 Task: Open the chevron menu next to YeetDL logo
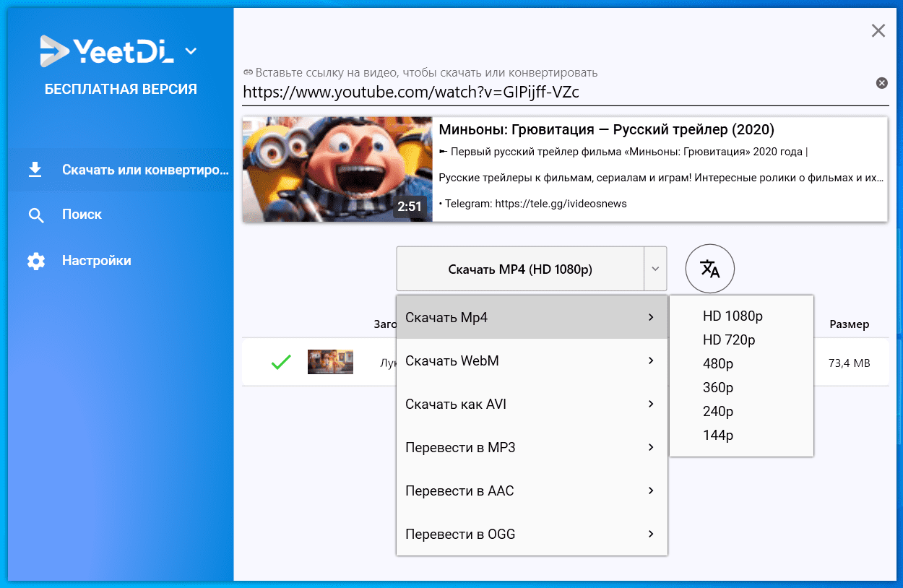pyautogui.click(x=191, y=51)
